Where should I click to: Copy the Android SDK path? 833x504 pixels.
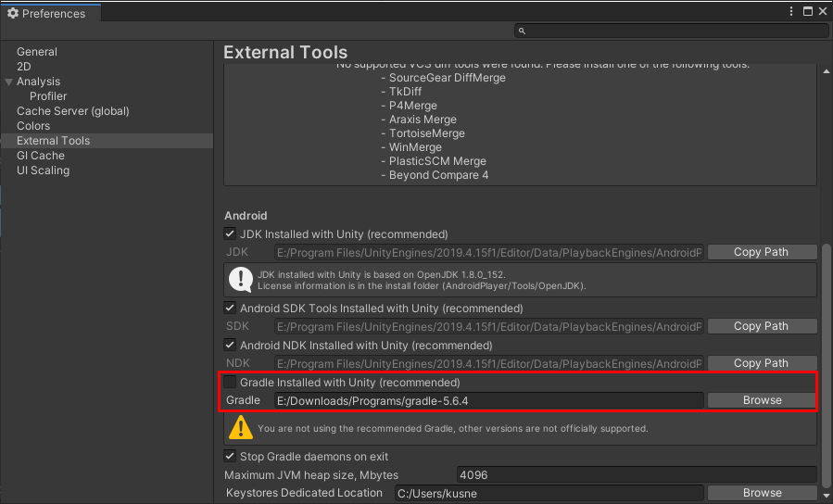pyautogui.click(x=762, y=326)
